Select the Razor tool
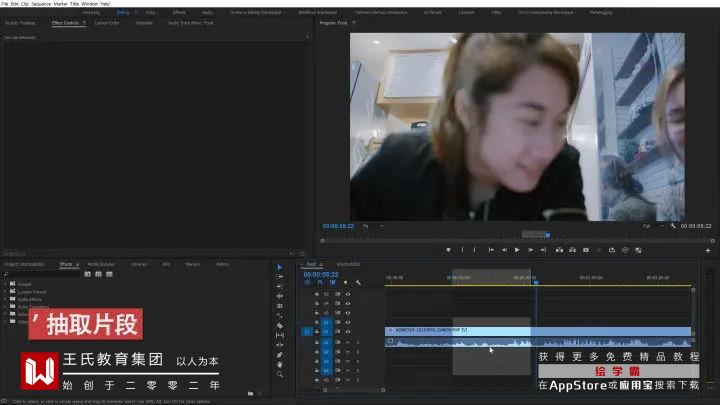 280,326
